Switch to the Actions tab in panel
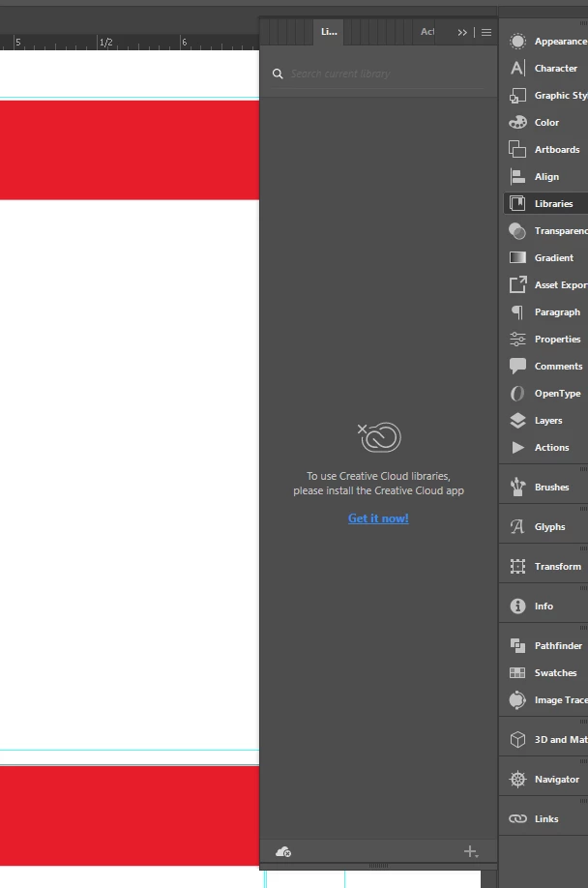The height and width of the screenshot is (888, 588). pos(427,32)
